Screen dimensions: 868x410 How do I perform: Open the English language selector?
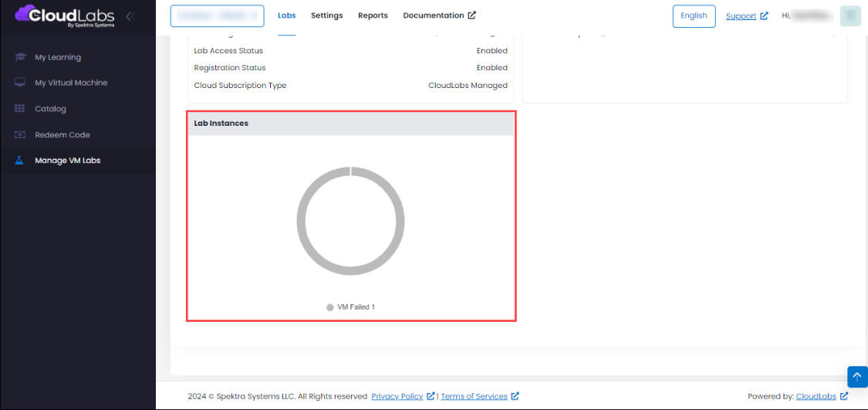694,16
